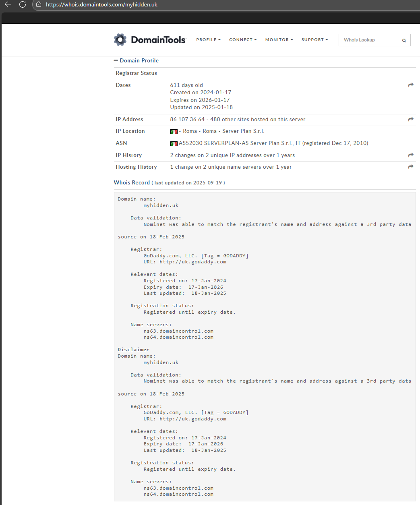The height and width of the screenshot is (505, 420).
Task: Click 'Expires on 2026-01-17' text
Action: click(200, 100)
